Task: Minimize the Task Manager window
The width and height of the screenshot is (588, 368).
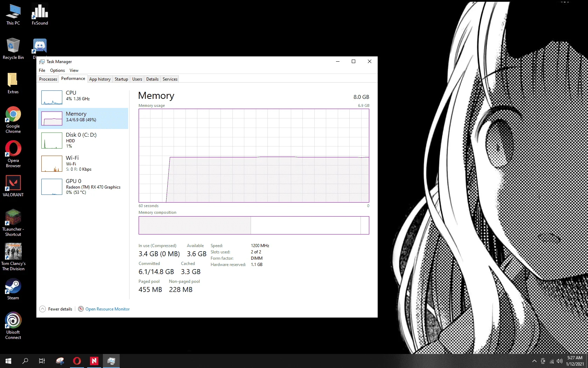Action: (338, 61)
